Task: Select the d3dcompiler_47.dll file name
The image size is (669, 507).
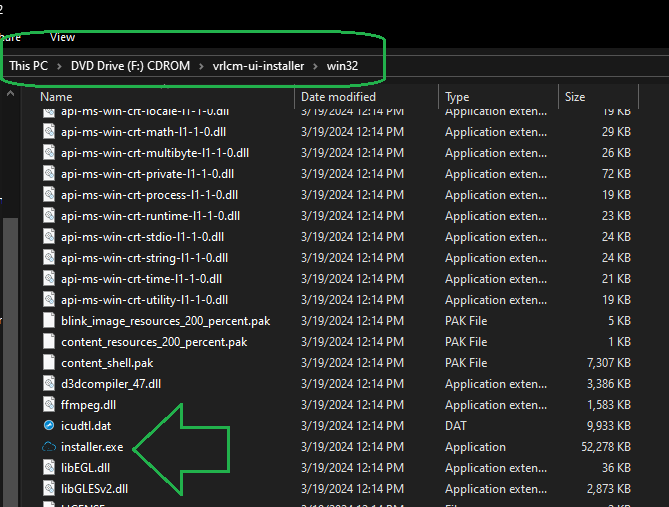Action: coord(111,384)
